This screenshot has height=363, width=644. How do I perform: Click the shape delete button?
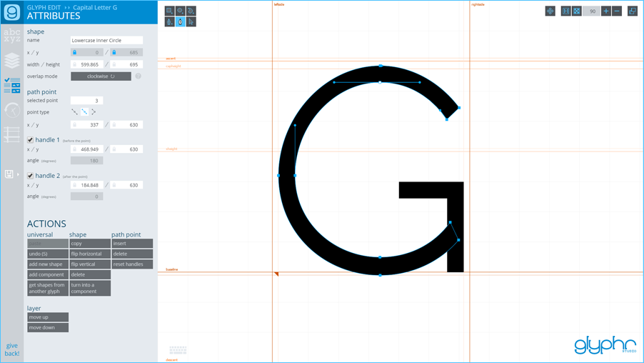[x=90, y=274]
